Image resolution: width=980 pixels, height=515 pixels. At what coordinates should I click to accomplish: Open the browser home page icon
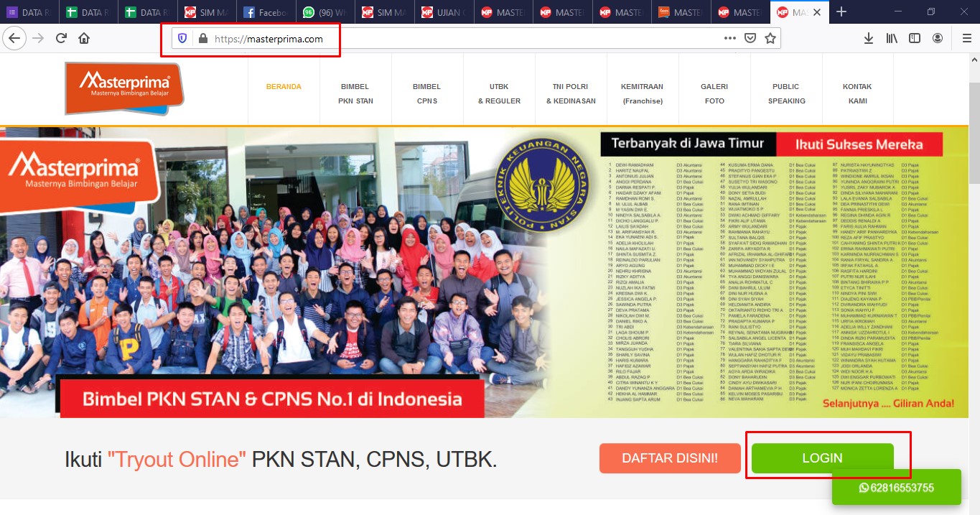tap(84, 38)
